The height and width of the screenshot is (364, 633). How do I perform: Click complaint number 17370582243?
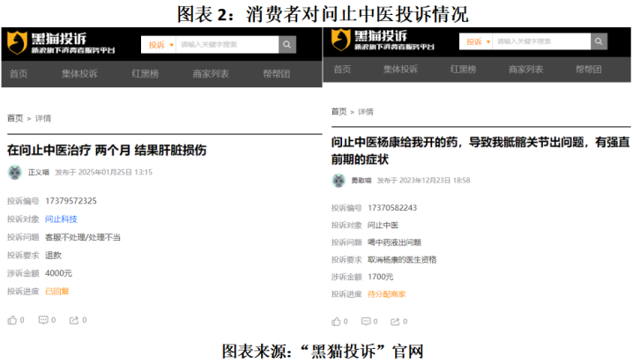coord(392,208)
